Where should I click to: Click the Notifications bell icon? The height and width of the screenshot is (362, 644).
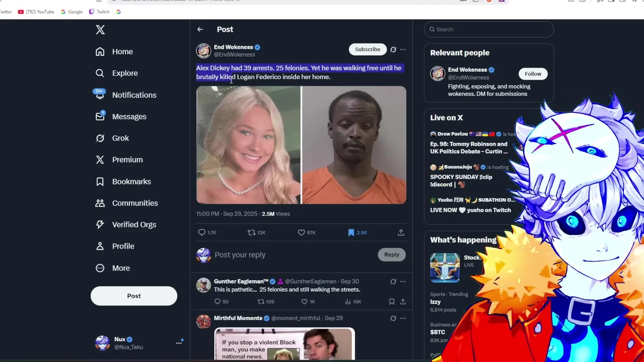(100, 95)
